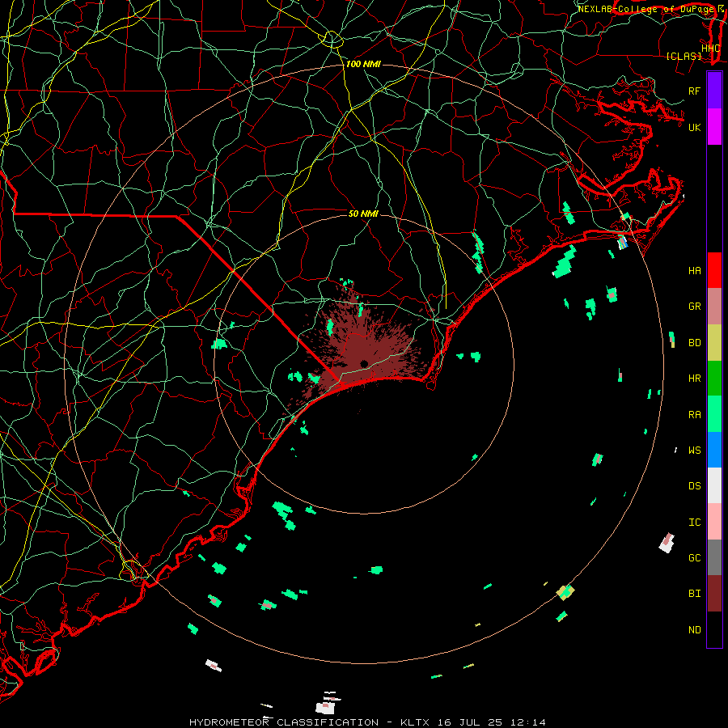Click the NEXLAB-College of DuPage text
This screenshot has width=728, height=728.
tap(647, 9)
